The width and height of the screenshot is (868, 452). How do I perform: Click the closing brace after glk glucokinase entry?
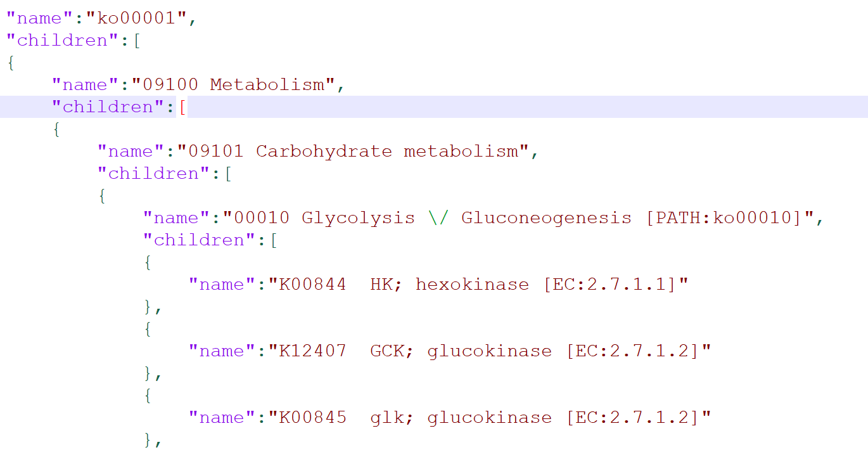(147, 440)
